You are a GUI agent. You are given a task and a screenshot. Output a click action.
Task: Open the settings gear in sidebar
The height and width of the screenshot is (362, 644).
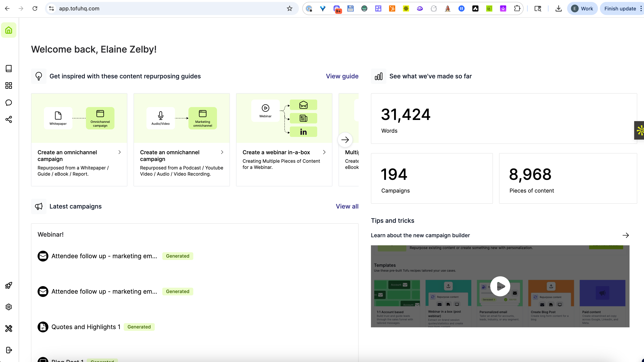pos(9,307)
